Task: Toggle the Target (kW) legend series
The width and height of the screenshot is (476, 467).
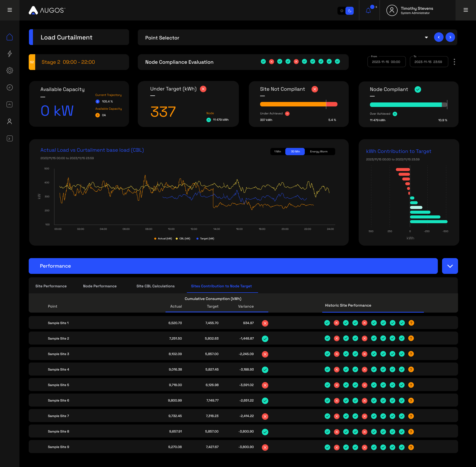Action: [205, 239]
